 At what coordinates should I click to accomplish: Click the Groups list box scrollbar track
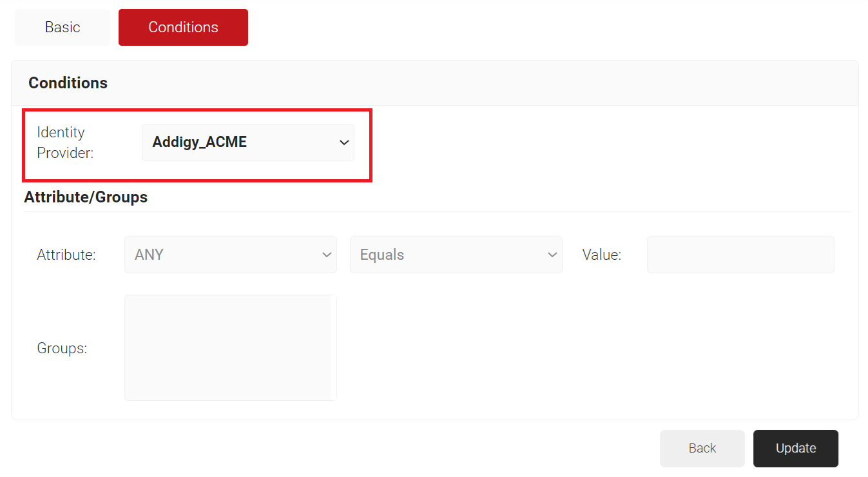pyautogui.click(x=333, y=347)
